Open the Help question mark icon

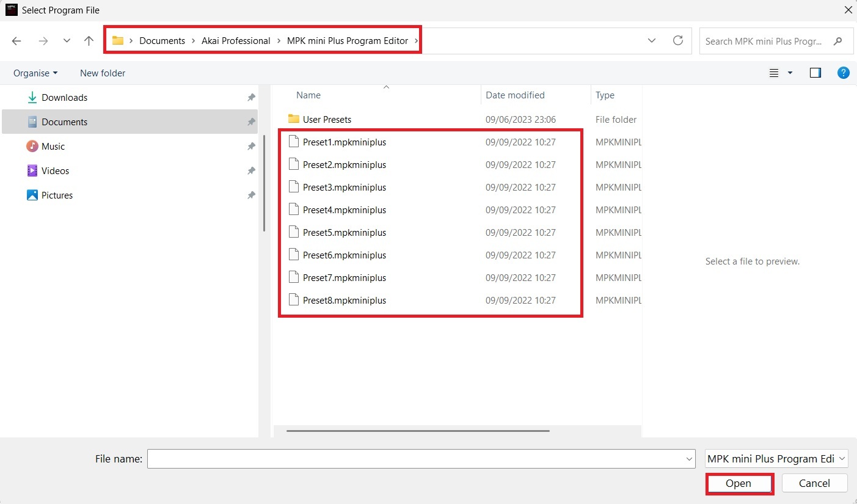843,73
